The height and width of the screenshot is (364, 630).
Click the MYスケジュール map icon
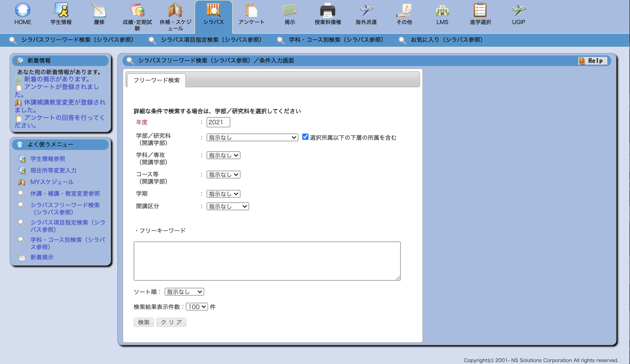22,182
